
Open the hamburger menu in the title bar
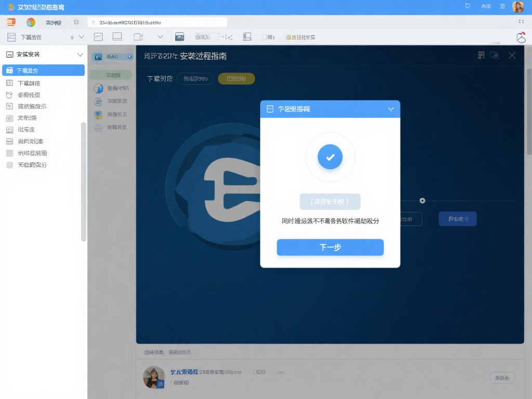pos(502,6)
